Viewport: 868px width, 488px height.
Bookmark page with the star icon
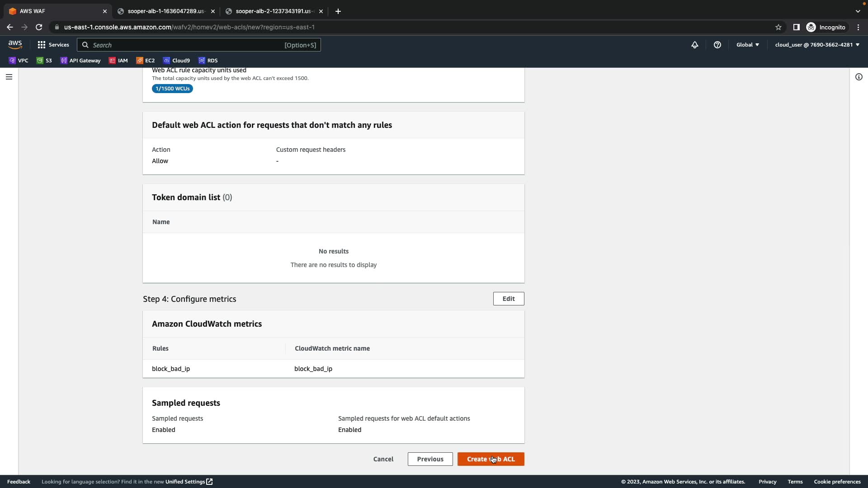click(778, 27)
